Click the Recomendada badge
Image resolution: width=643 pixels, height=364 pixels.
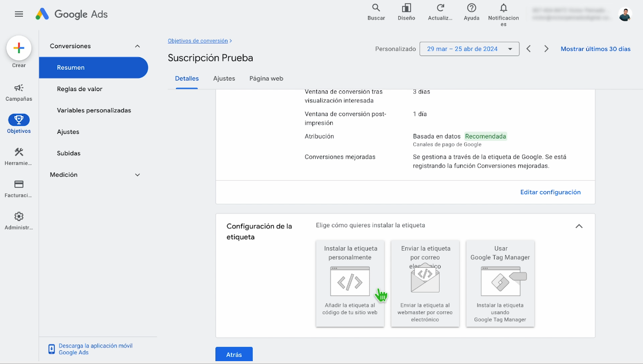(485, 136)
